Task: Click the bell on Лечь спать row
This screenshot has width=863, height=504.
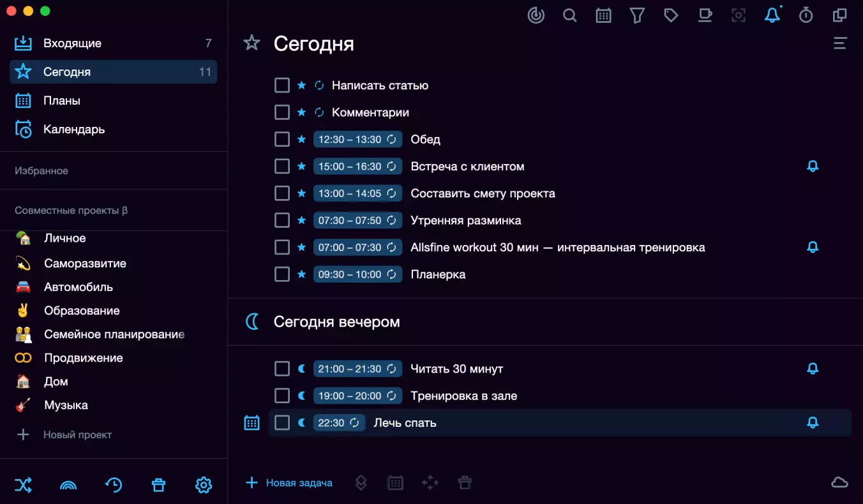Action: pyautogui.click(x=813, y=422)
